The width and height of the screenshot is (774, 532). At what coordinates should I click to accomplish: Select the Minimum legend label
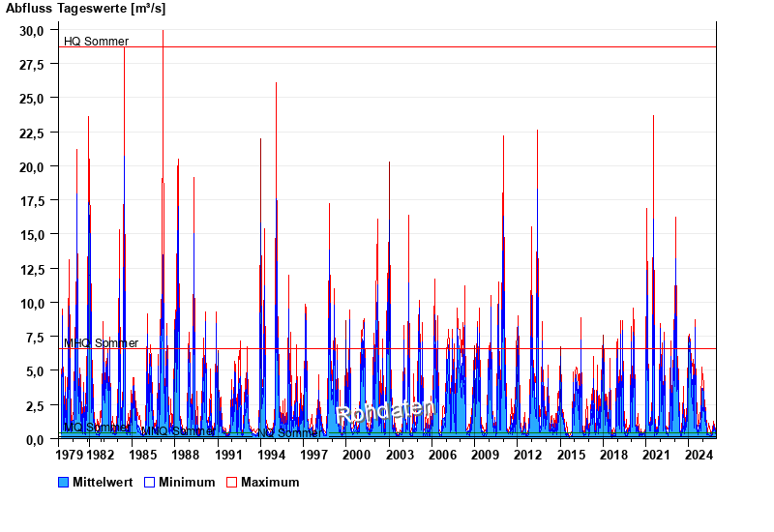(x=187, y=482)
